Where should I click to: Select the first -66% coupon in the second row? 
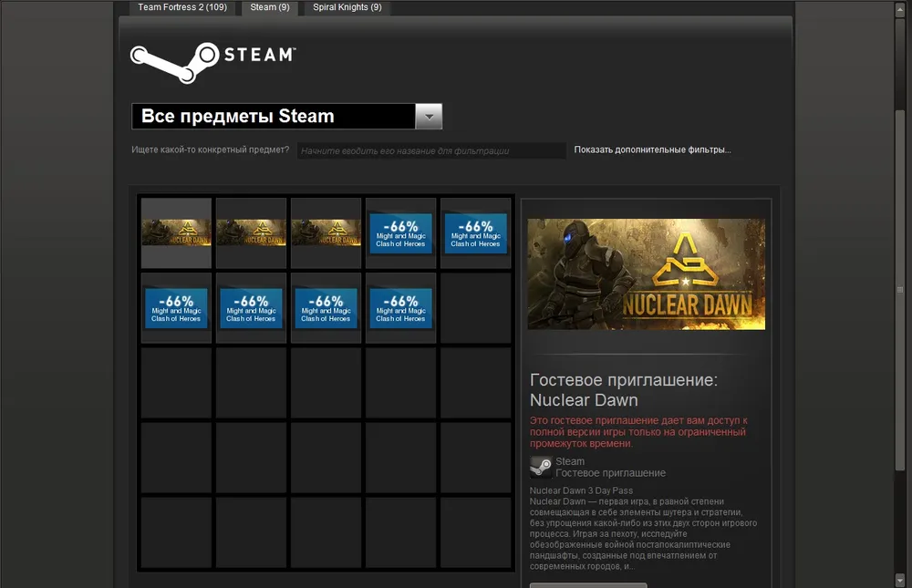176,307
